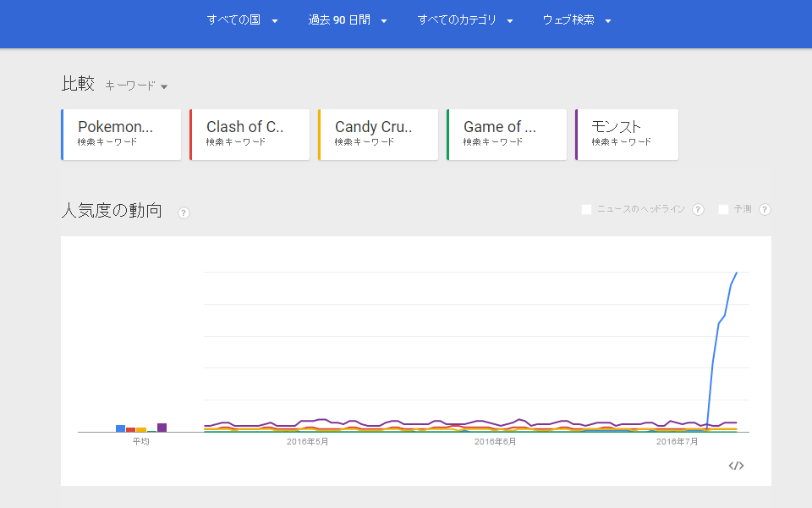
Task: Click help icon beside 予測
Action: [x=765, y=210]
